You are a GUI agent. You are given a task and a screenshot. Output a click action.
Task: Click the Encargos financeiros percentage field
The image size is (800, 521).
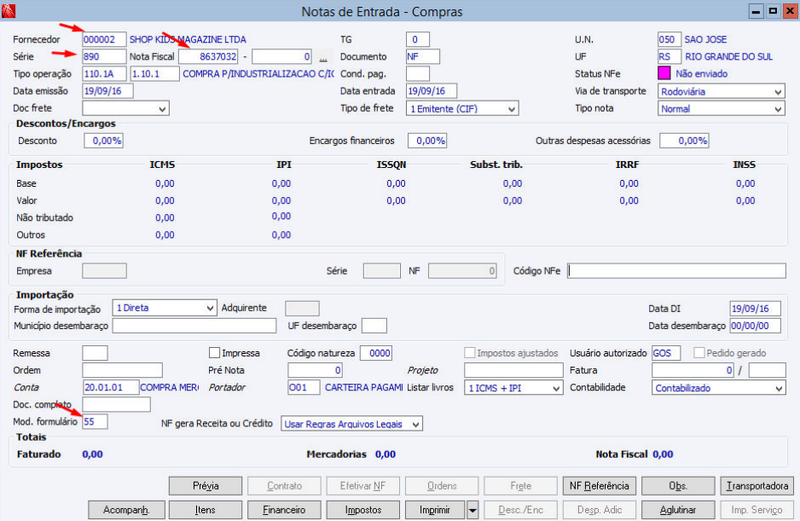(428, 141)
